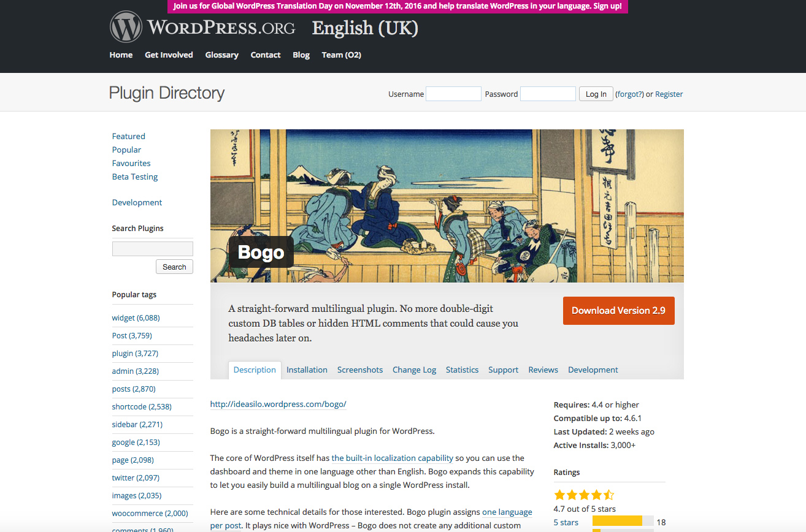Open the 5 stars reviews link
This screenshot has height=532, width=806.
click(566, 522)
